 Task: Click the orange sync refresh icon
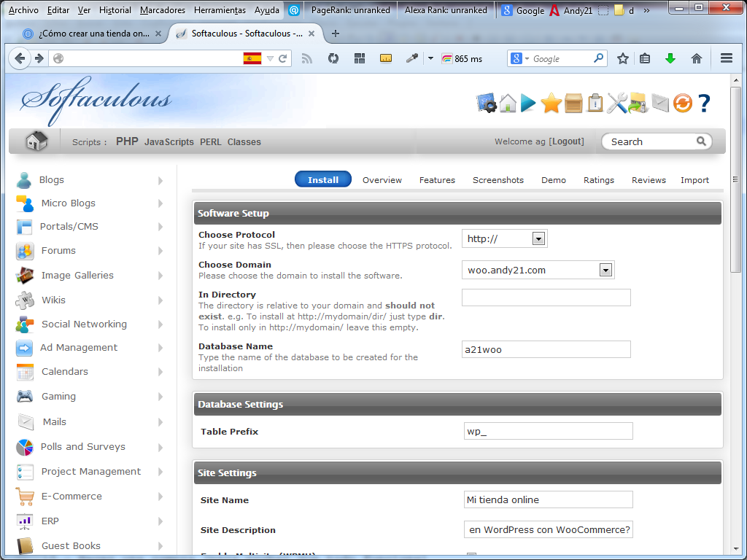683,103
